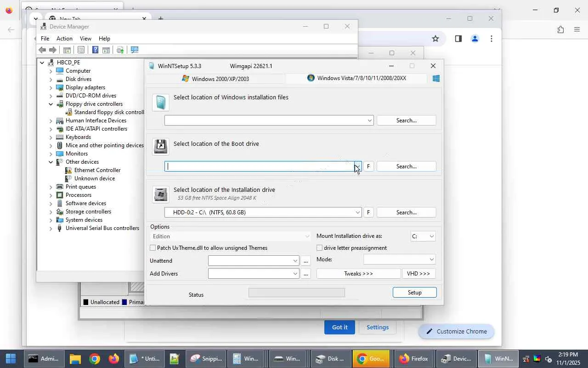Click the "Universal Serial Bus controllers" label
The height and width of the screenshot is (368, 588).
tap(102, 228)
